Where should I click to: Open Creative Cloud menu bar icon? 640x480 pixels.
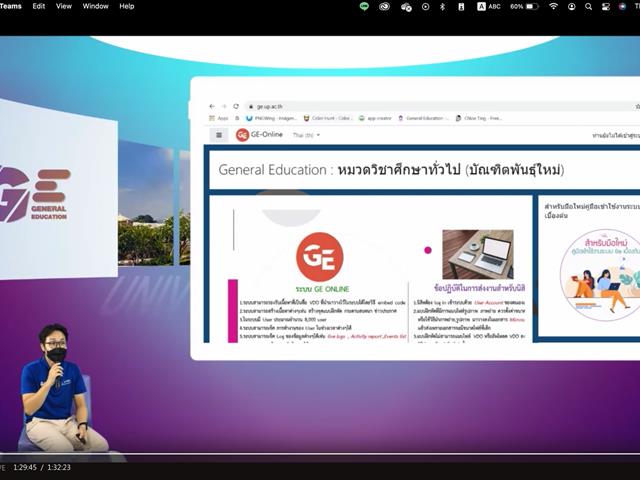384,7
